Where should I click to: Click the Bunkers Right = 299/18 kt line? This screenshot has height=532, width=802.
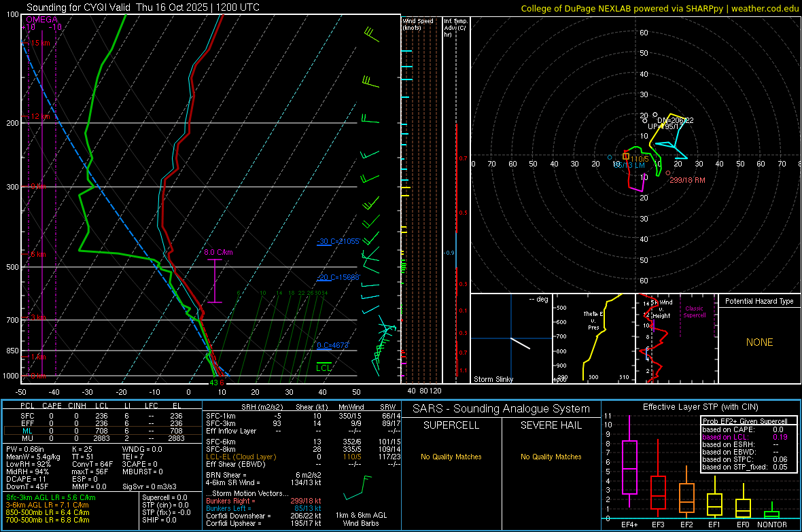pyautogui.click(x=264, y=501)
